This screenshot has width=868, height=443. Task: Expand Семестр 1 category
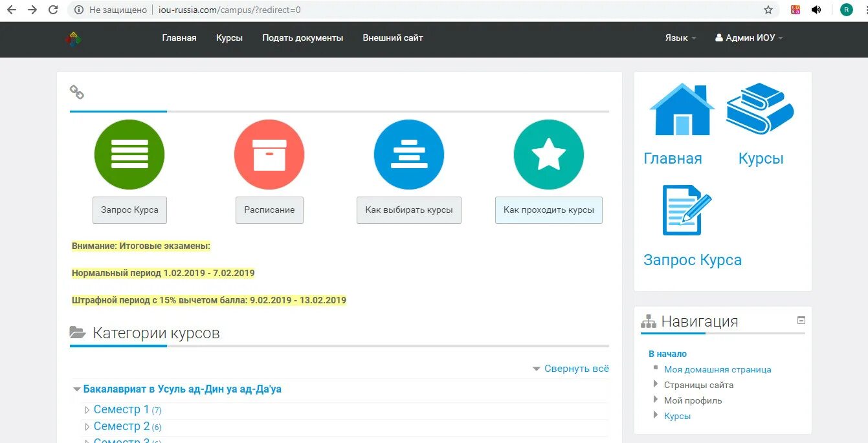pyautogui.click(x=87, y=410)
